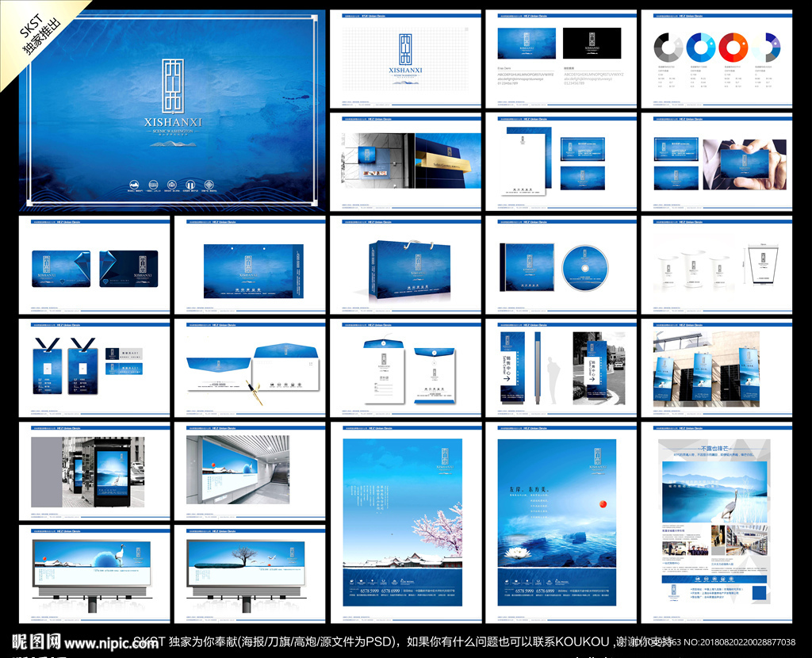
Task: Pick the blue donut color chart
Action: (x=701, y=48)
